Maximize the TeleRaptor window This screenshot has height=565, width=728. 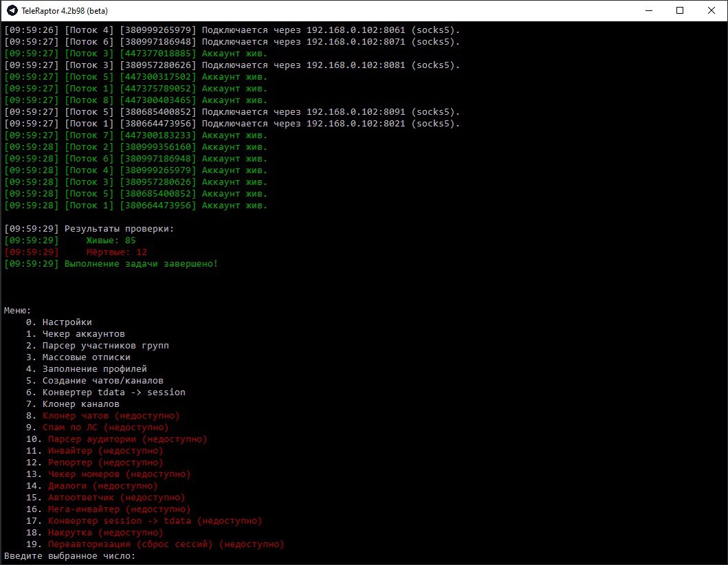pos(680,10)
